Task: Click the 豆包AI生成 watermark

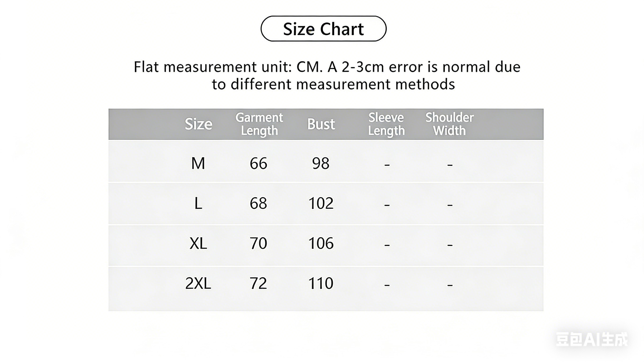Action: [591, 340]
